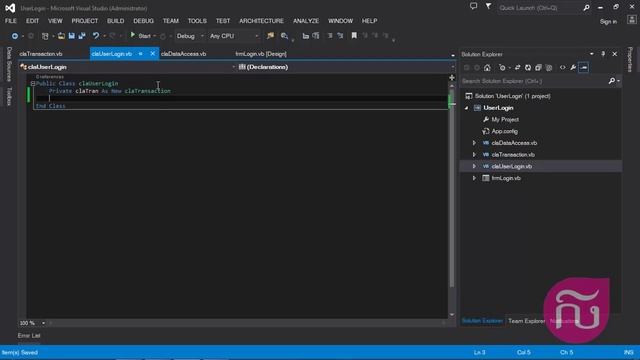Open the Any CPU platform dropdown
The image size is (640, 360).
point(257,36)
